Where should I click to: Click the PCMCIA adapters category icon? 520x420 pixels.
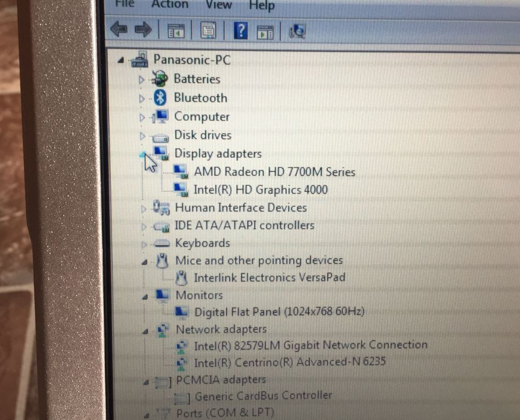coord(163,382)
